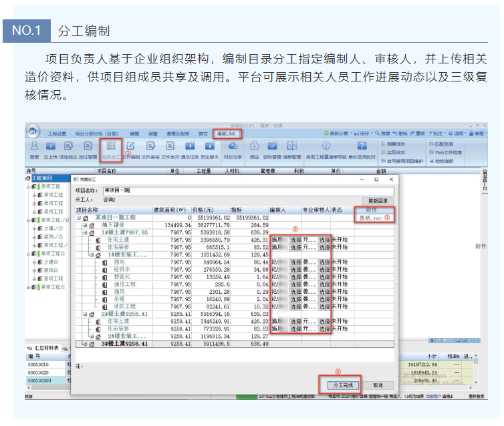504x426 pixels.
Task: Expand the 3#楼土建9258.41 node
Action: coord(85,344)
